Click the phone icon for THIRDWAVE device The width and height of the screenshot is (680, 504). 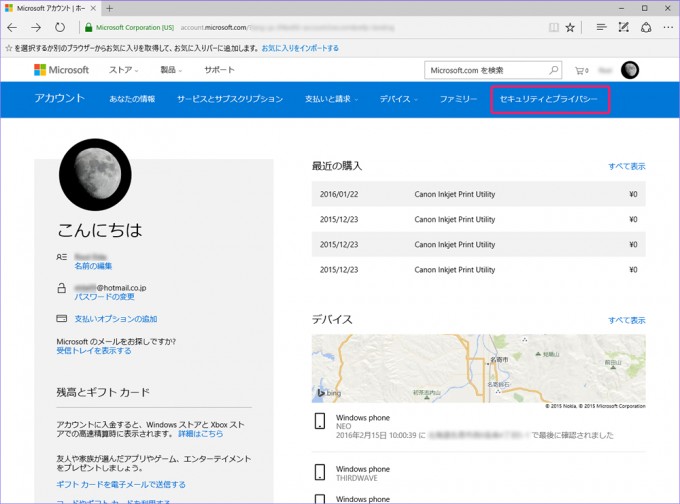coord(320,472)
